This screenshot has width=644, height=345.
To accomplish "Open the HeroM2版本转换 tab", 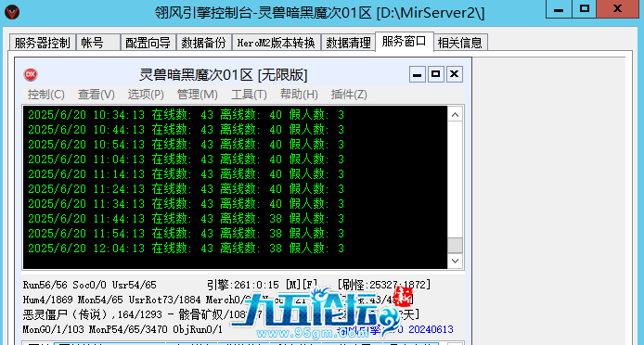I will pos(277,43).
